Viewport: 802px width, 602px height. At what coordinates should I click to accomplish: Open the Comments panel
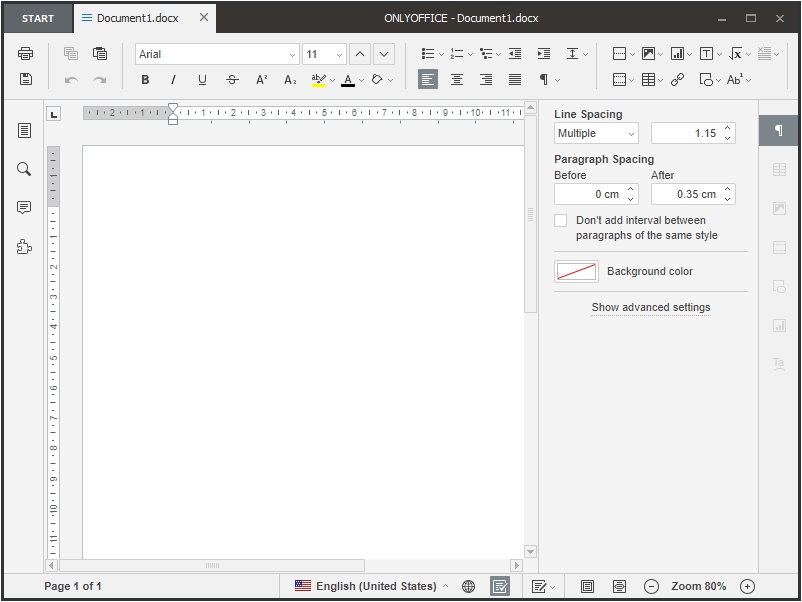click(24, 207)
